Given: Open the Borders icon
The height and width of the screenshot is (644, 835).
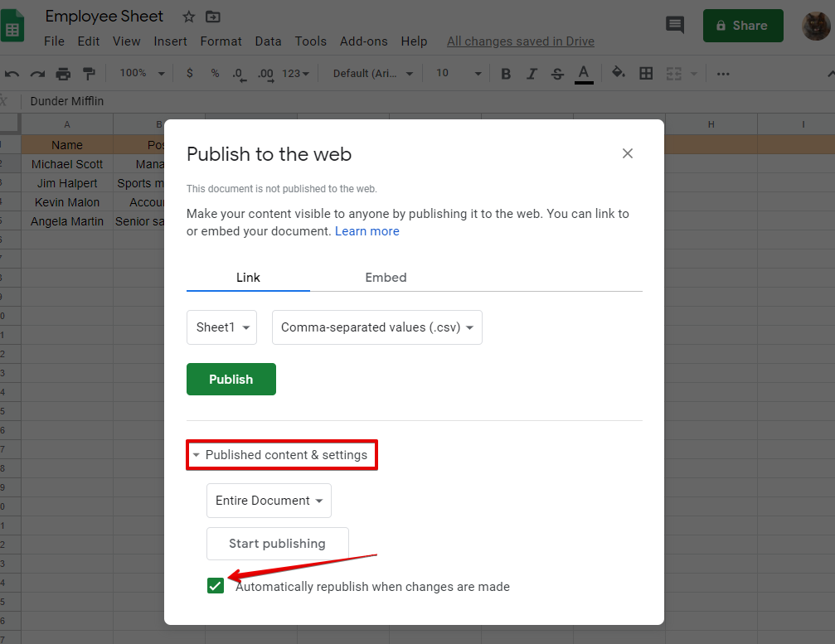Looking at the screenshot, I should pos(646,74).
